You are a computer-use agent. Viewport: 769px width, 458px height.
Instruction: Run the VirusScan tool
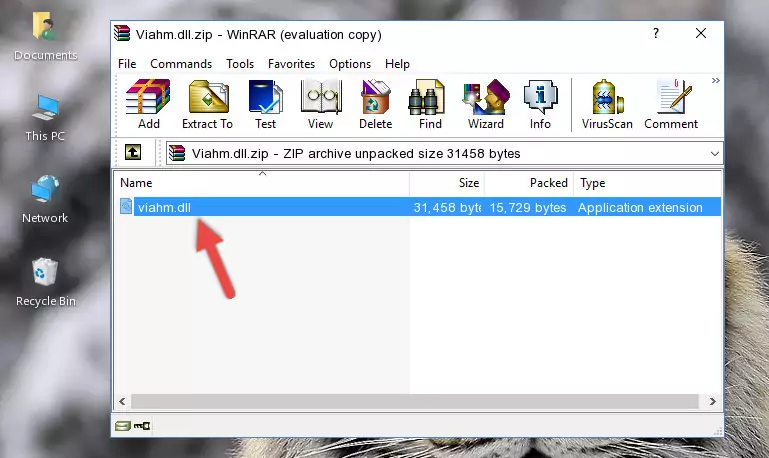click(607, 104)
